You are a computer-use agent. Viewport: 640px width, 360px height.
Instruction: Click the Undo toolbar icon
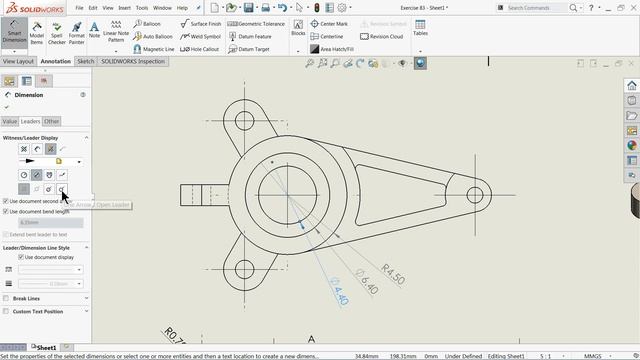coord(282,7)
